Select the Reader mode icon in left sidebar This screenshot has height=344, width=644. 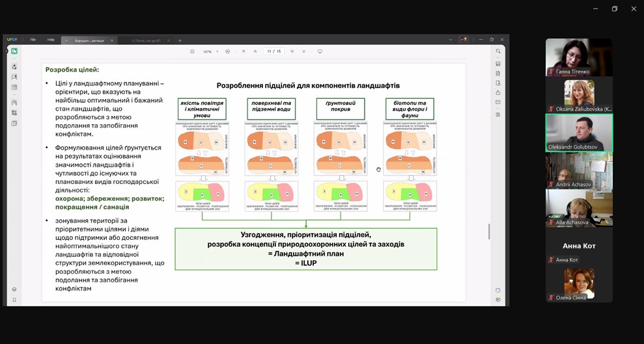pyautogui.click(x=14, y=51)
